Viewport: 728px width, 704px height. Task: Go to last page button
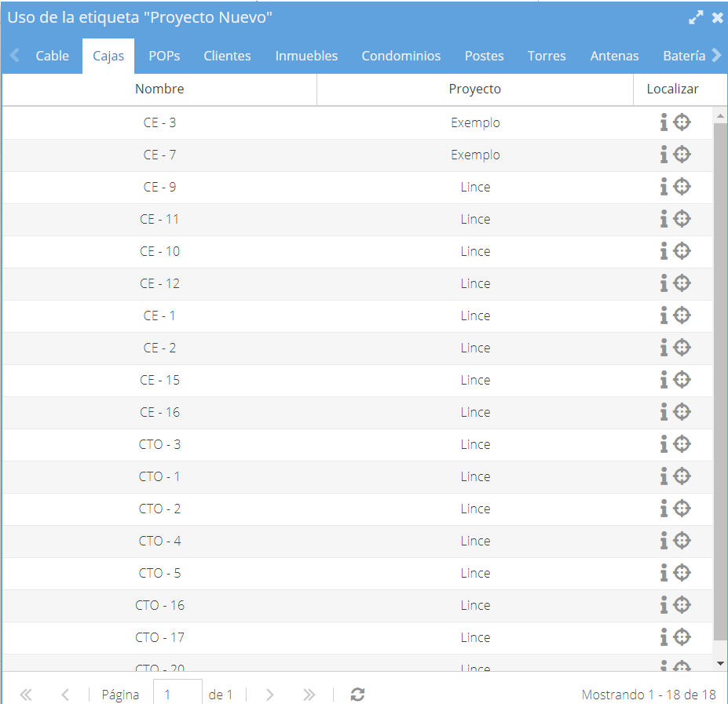[309, 695]
